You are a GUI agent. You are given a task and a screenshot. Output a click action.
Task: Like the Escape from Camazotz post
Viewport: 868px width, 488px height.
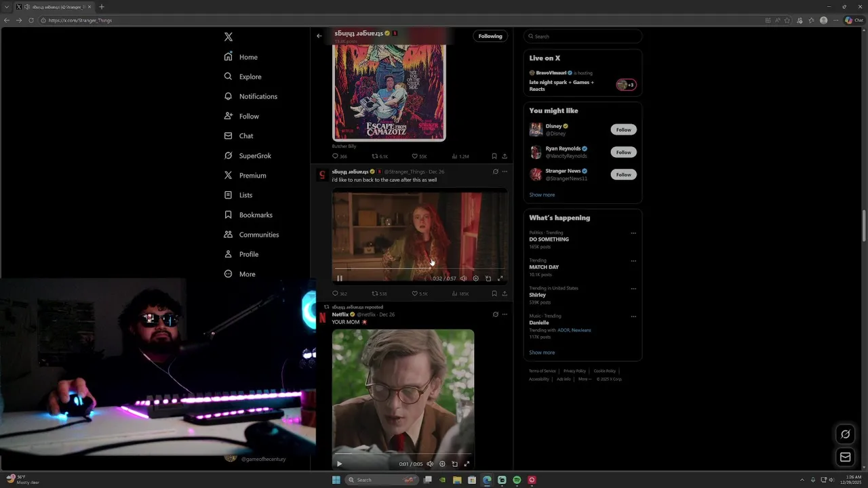[419, 156]
